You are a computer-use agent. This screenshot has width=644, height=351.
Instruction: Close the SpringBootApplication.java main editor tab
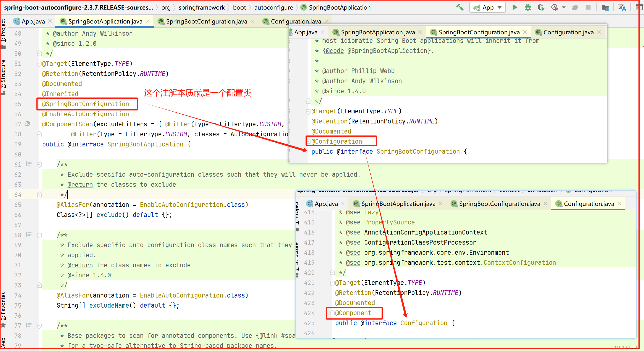click(x=148, y=21)
